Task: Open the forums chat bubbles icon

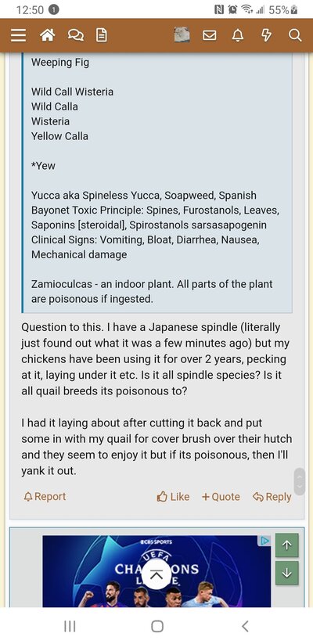Action: (x=75, y=36)
